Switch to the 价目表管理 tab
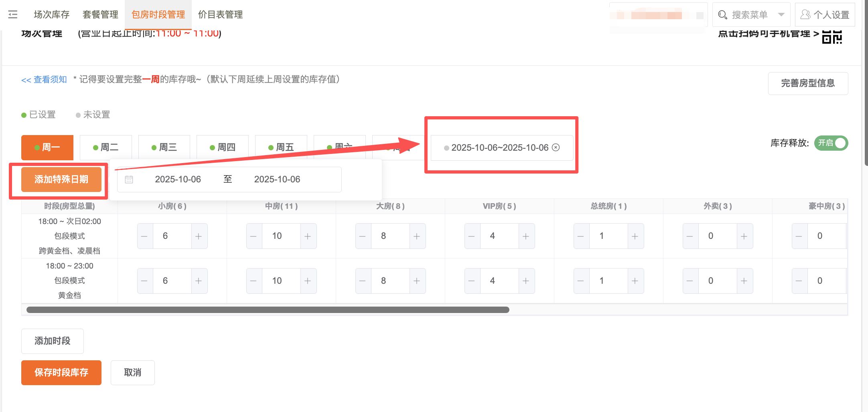 click(x=220, y=15)
